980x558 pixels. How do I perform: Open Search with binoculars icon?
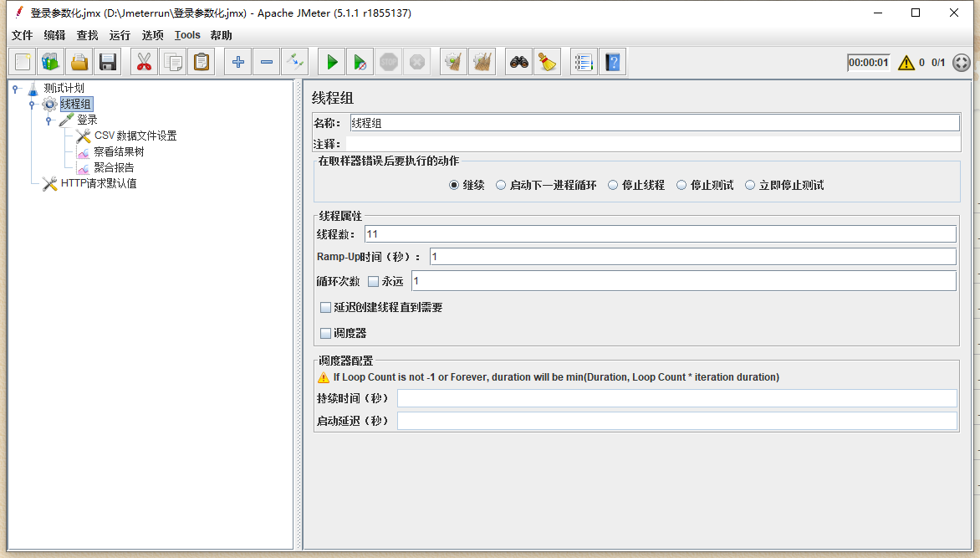pos(518,62)
